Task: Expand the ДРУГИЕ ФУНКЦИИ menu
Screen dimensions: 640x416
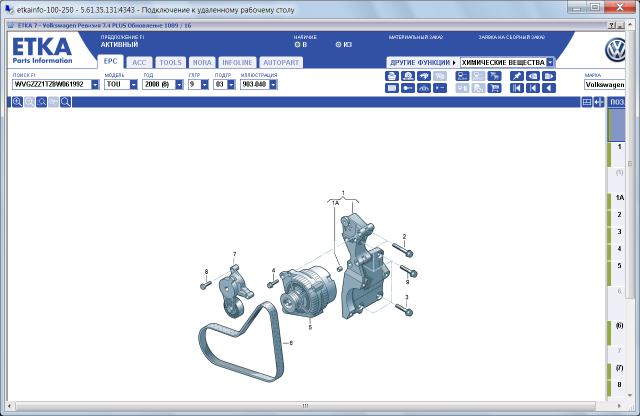Action: click(x=423, y=62)
